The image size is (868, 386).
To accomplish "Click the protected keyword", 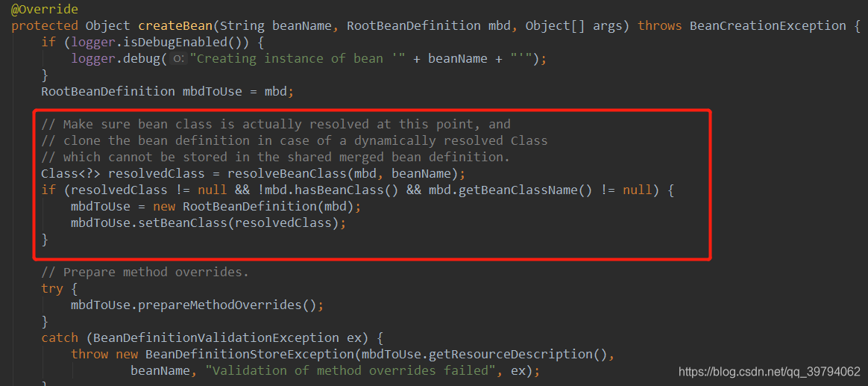I will click(x=44, y=25).
